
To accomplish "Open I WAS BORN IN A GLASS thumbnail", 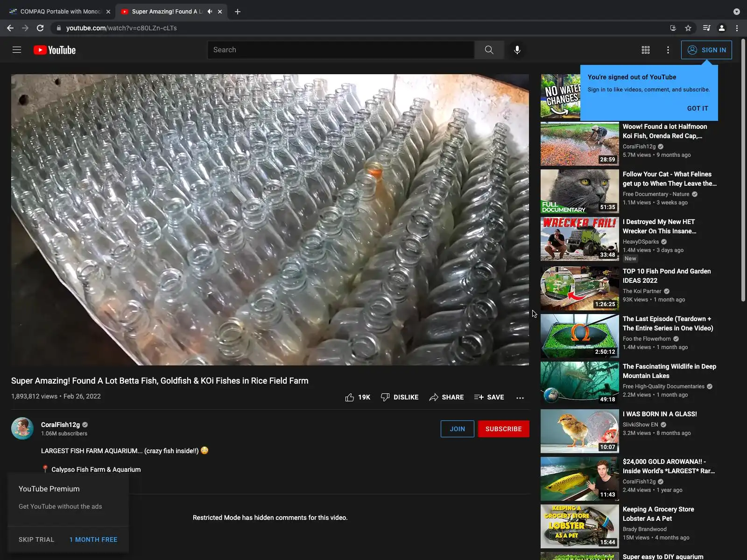I will 580,432.
